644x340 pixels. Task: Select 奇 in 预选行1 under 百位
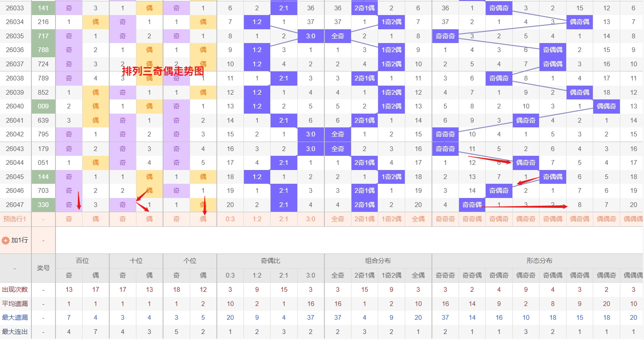(69, 219)
